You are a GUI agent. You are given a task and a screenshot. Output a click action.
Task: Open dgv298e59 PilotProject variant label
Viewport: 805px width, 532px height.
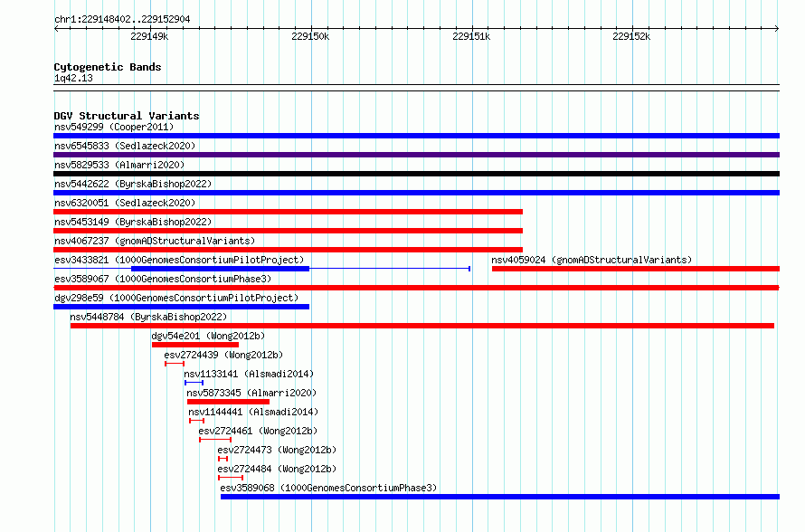176,298
